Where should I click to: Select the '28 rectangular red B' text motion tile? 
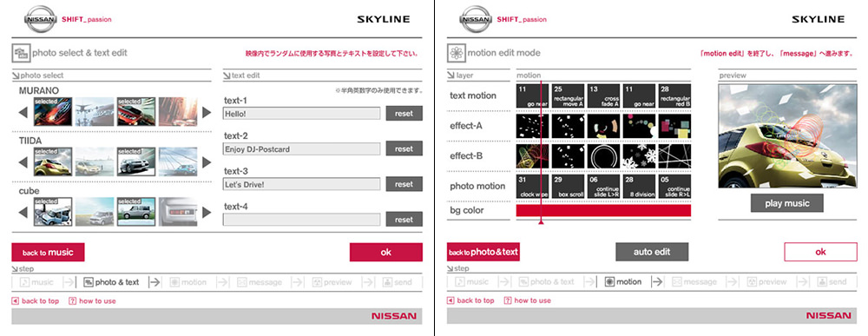[x=674, y=96]
